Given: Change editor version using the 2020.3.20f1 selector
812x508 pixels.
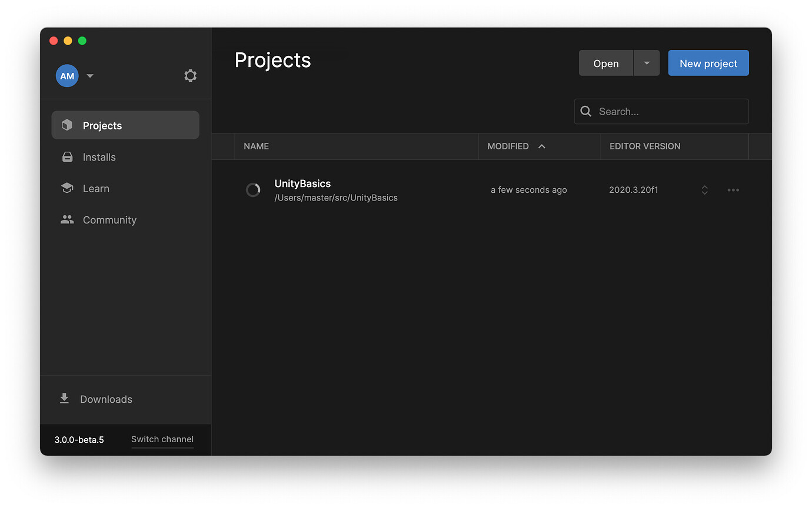Looking at the screenshot, I should click(704, 189).
